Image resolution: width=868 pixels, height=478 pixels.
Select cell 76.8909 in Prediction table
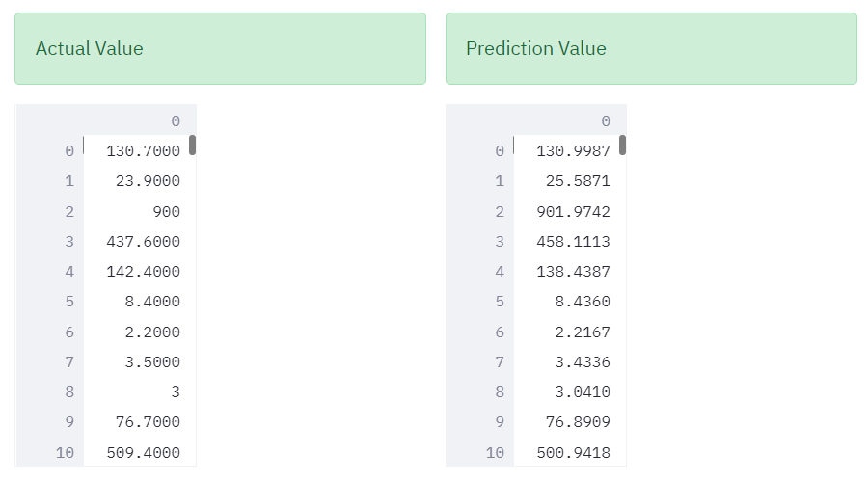(x=566, y=421)
